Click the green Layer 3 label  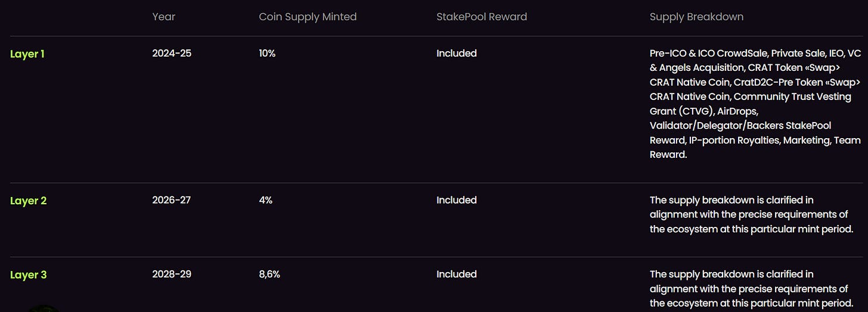pyautogui.click(x=28, y=275)
